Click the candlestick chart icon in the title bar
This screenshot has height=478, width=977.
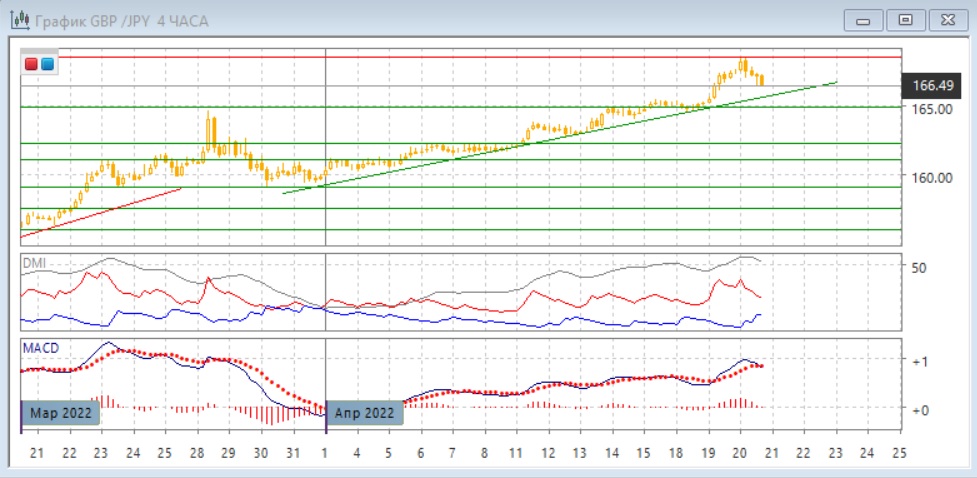point(20,20)
